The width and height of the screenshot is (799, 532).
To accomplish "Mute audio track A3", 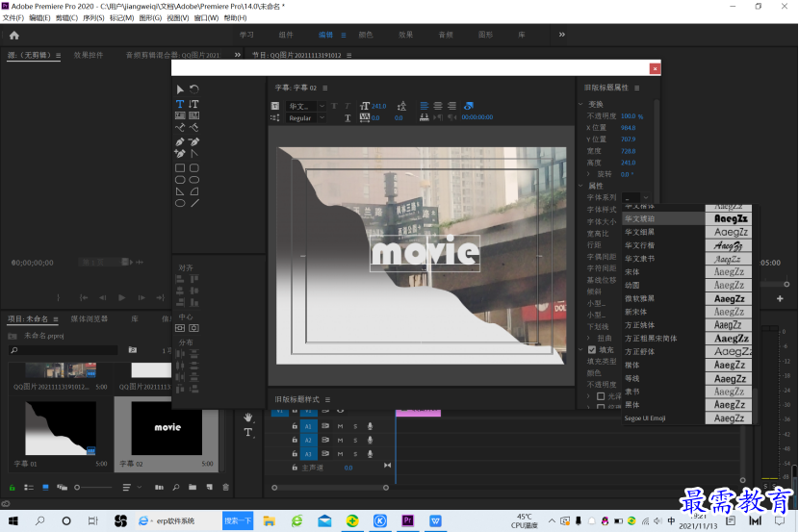I will [340, 454].
